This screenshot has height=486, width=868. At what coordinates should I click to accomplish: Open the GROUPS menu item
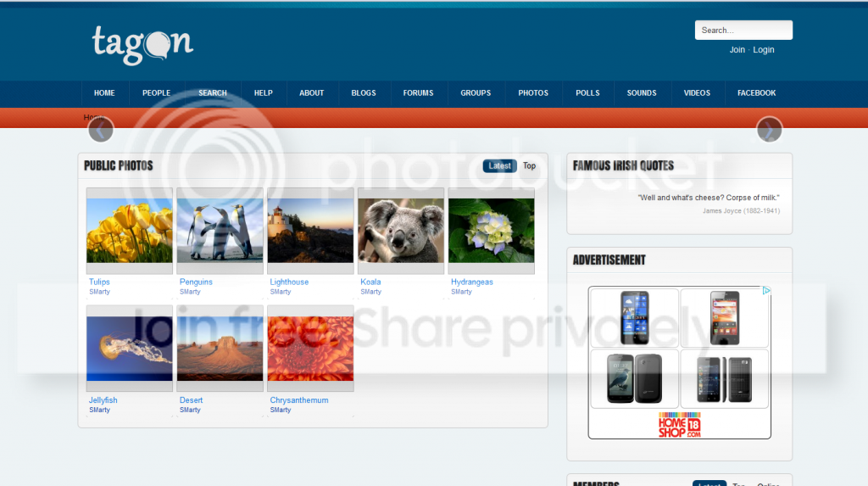point(476,93)
